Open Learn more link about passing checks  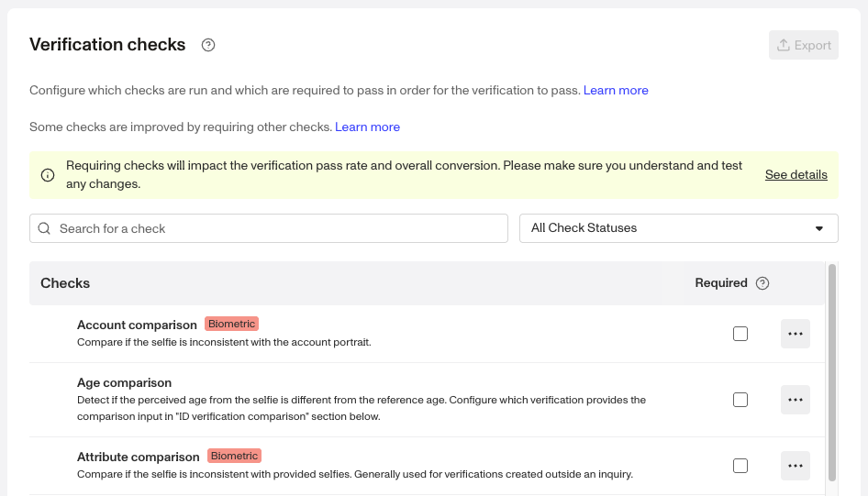[x=616, y=91]
